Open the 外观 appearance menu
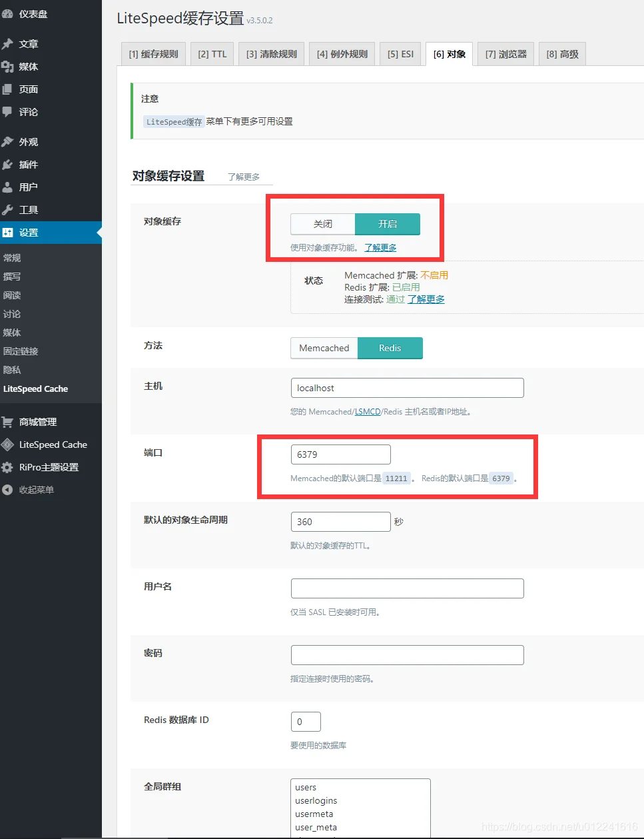The image size is (644, 839). point(28,141)
